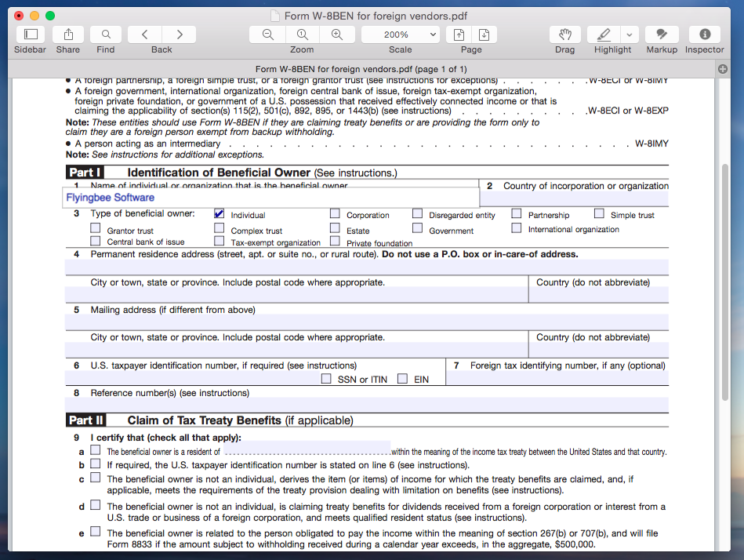Uncheck the Individual checkbox

(220, 213)
